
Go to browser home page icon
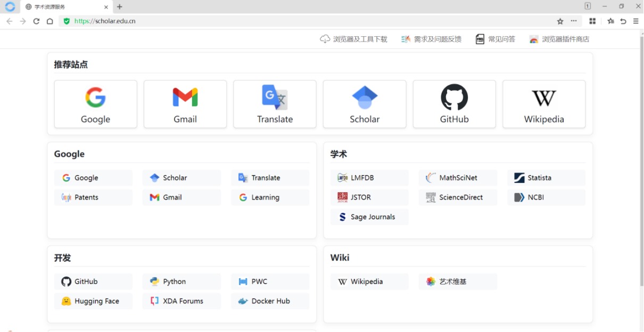pyautogui.click(x=49, y=21)
